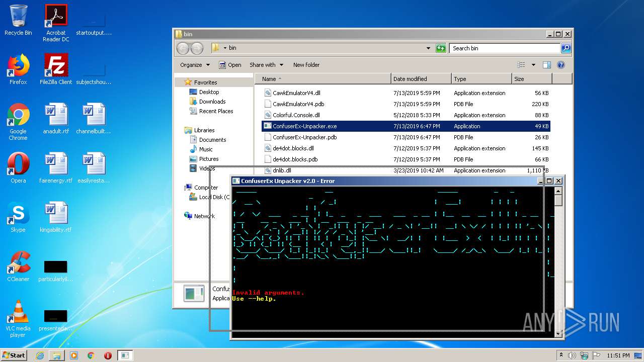Select particularlyil desktop file
Screen dimensions: 644x362
coord(56,270)
